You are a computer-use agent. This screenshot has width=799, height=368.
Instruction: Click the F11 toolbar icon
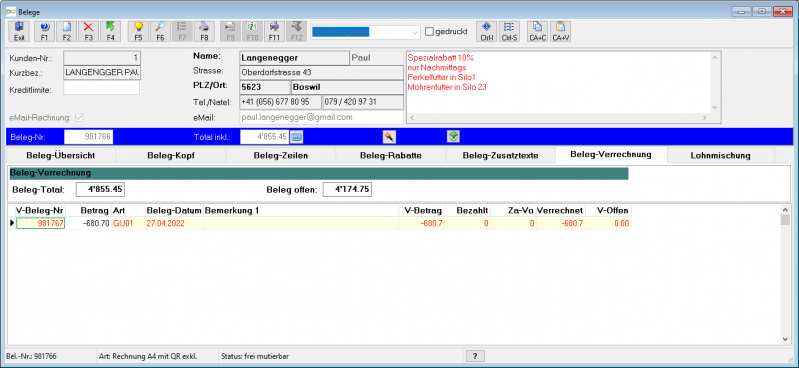pos(274,31)
